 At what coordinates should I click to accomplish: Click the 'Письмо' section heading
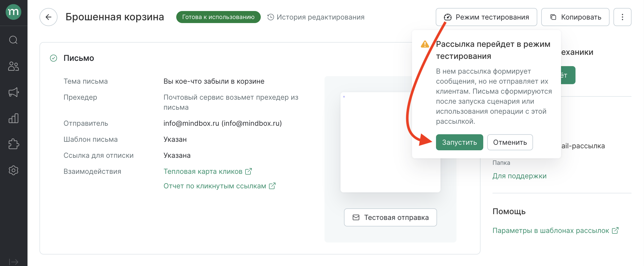coord(79,58)
